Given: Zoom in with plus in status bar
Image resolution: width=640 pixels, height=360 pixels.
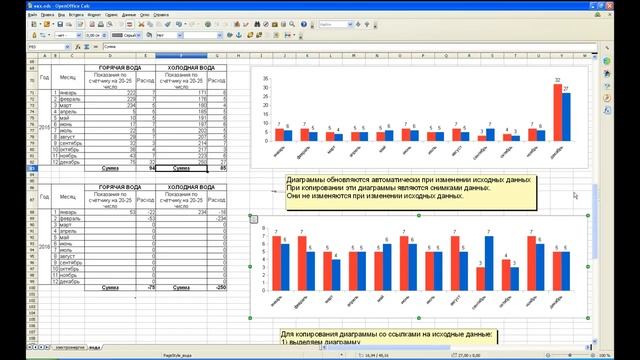Looking at the screenshot, I should click(x=593, y=355).
